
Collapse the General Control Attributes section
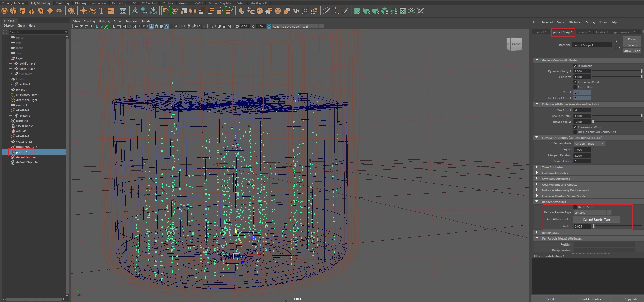pos(537,60)
